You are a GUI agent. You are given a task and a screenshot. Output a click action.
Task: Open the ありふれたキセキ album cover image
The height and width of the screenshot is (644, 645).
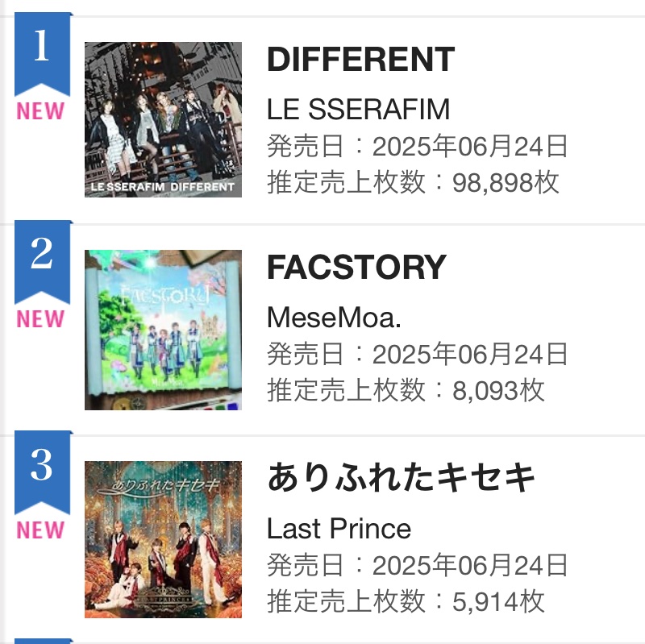[x=164, y=539]
